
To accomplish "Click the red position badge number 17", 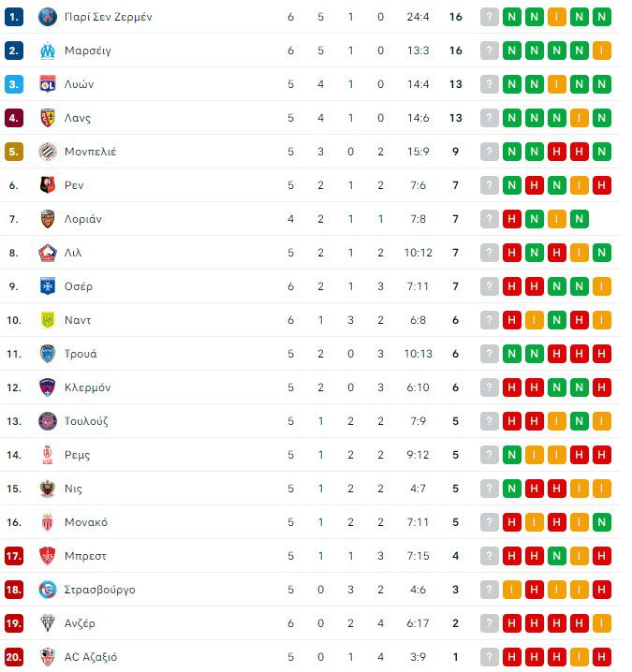I will [x=13, y=556].
